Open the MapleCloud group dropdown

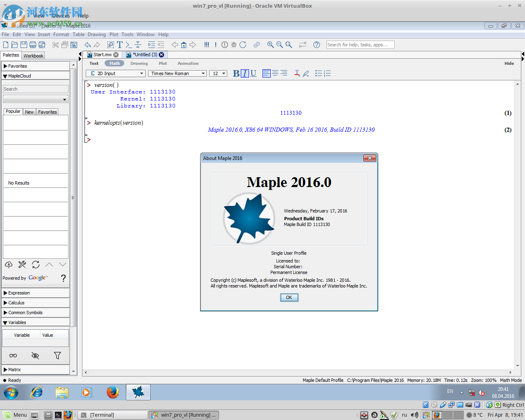click(x=36, y=99)
